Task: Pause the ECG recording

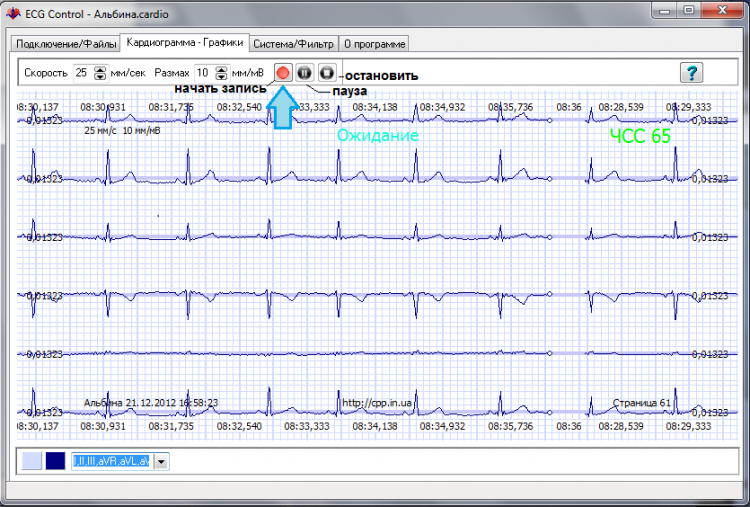Action: pyautogui.click(x=305, y=73)
